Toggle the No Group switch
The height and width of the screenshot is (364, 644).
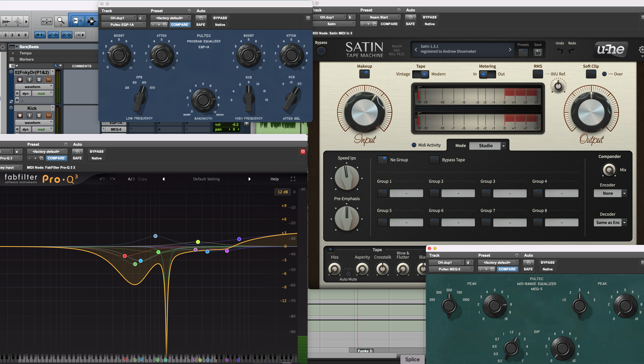coord(382,160)
